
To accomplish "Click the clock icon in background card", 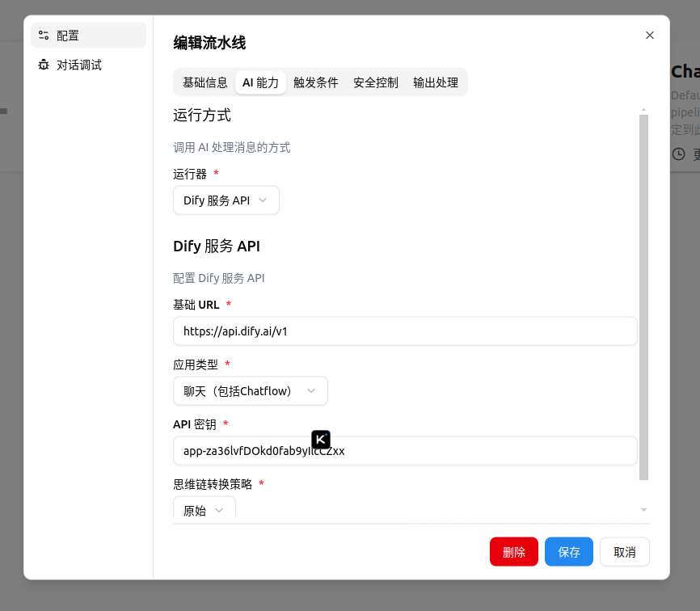I will pyautogui.click(x=678, y=154).
